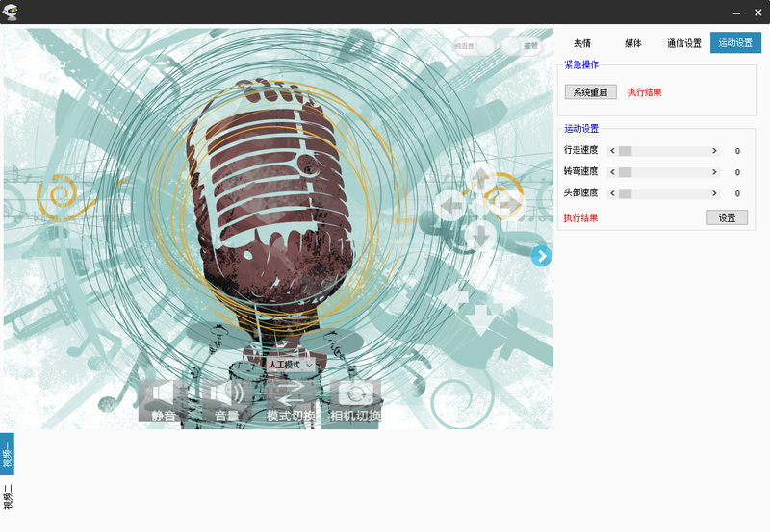Screen dimensions: 770x532
Task: Click the robot app logo in title bar
Action: pos(10,12)
